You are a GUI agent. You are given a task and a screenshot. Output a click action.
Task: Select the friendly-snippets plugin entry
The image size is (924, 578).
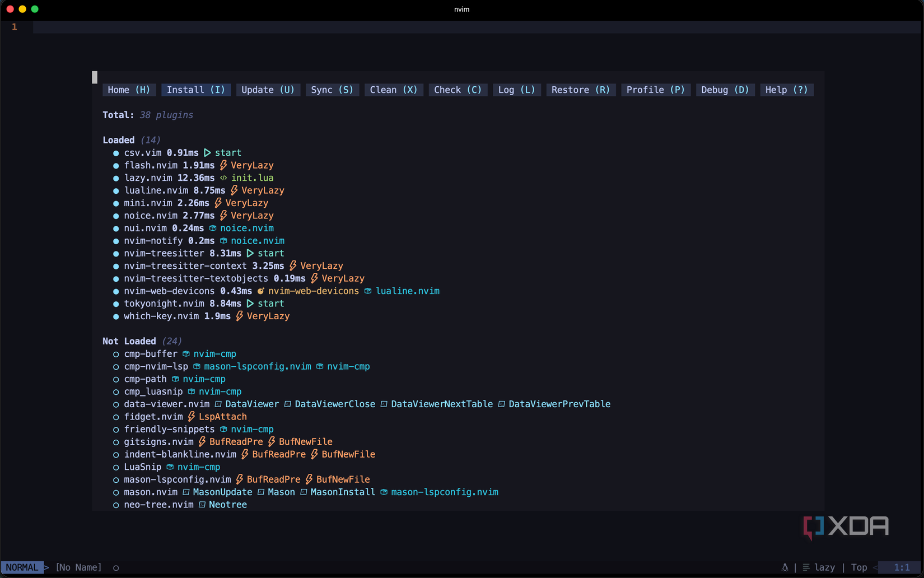pos(169,430)
